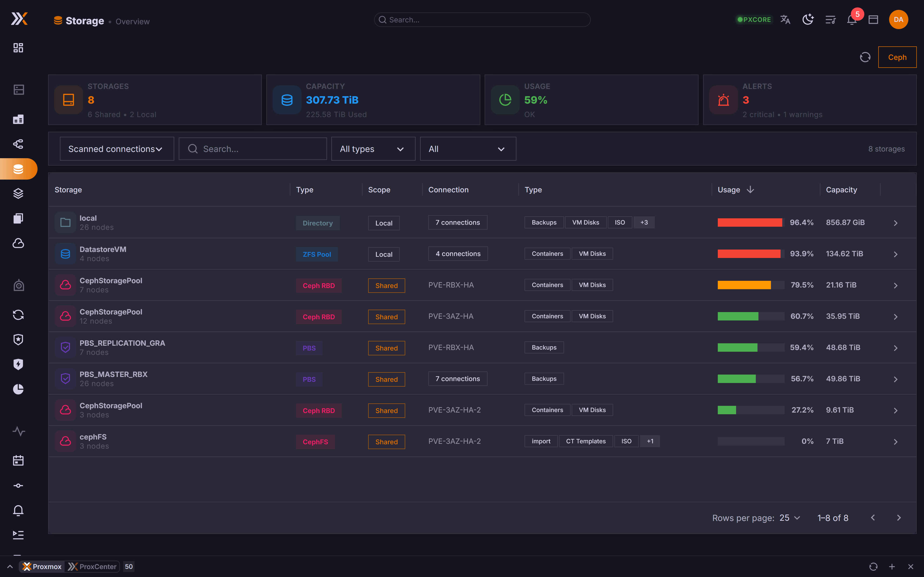Click the language translation icon in header
This screenshot has height=577, width=924.
click(x=785, y=19)
